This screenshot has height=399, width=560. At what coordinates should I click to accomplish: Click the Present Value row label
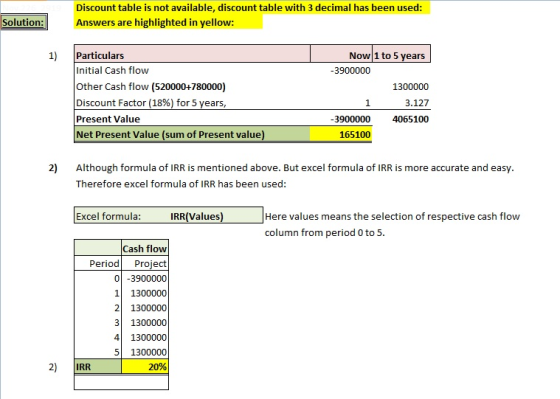coord(108,119)
